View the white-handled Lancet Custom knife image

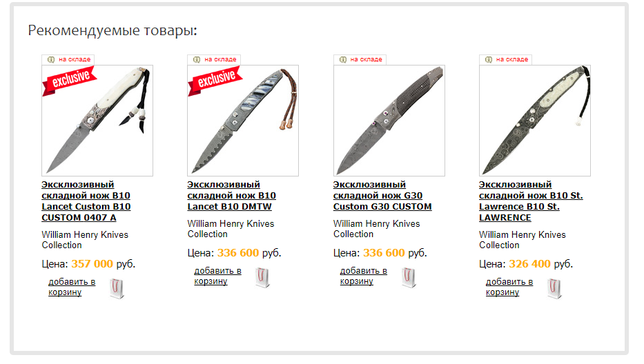[x=97, y=121]
